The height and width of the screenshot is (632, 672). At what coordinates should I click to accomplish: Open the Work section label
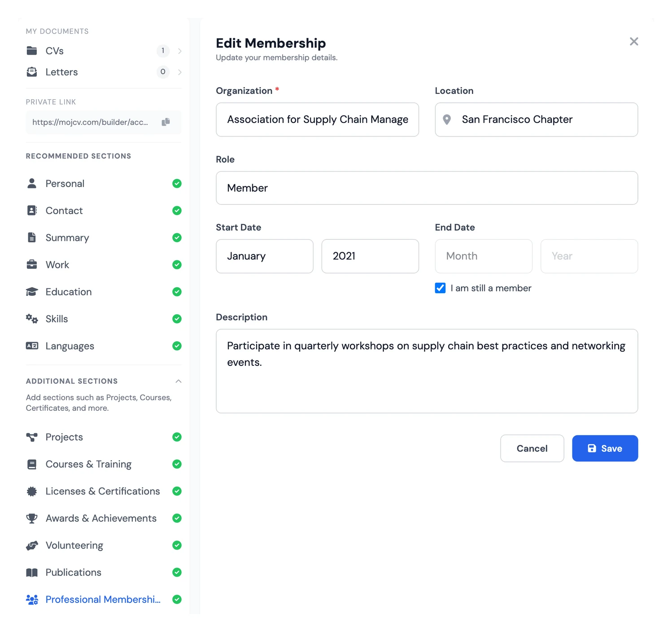click(57, 265)
